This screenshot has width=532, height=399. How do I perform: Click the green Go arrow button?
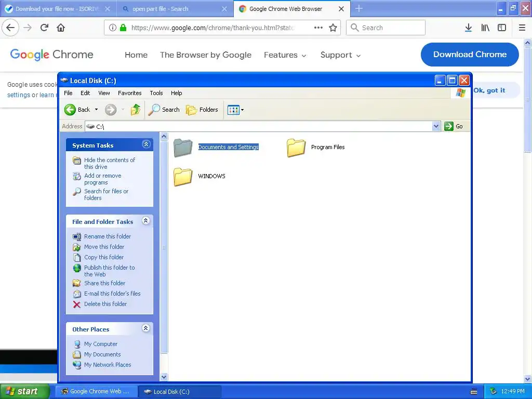449,126
